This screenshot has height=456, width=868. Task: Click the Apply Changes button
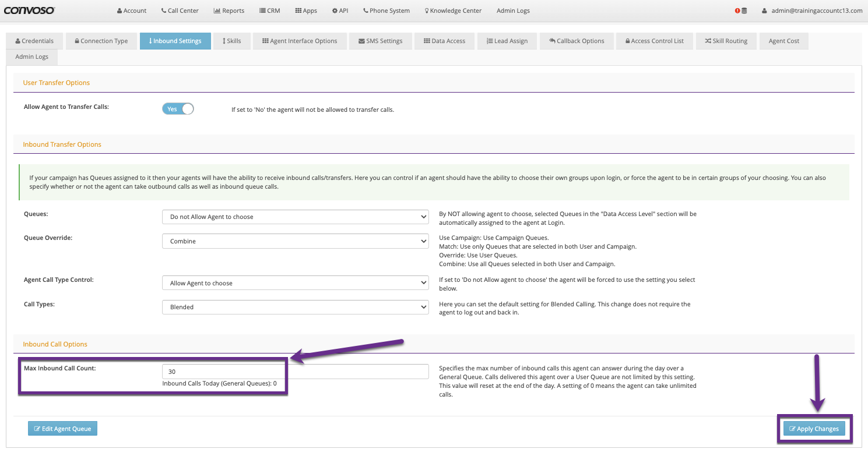pos(814,429)
